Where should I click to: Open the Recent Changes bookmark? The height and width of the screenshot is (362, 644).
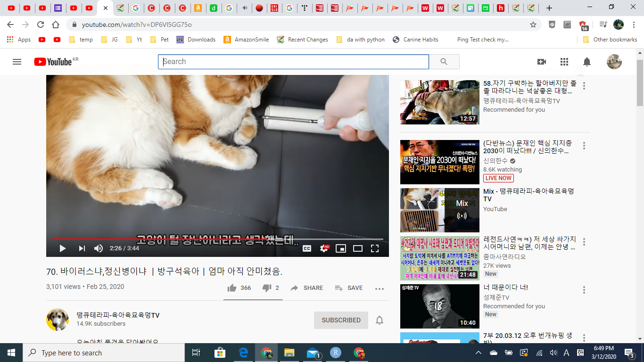click(303, 40)
